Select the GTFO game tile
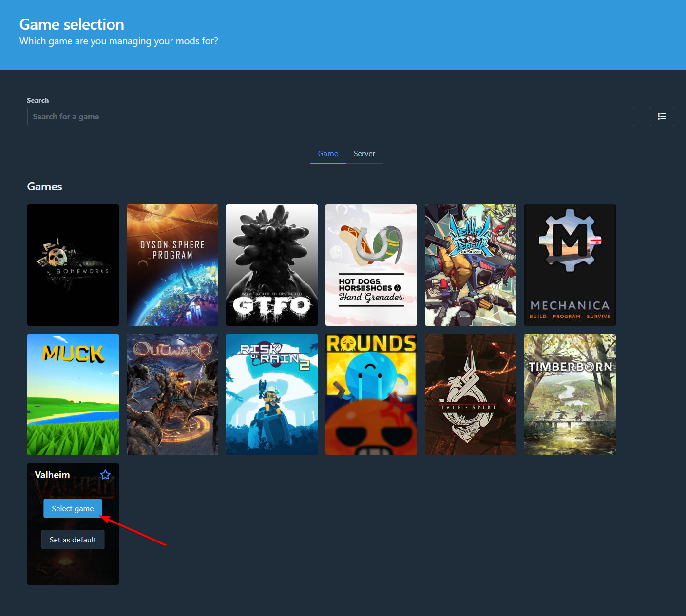Screen dimensions: 686x616 click(271, 264)
